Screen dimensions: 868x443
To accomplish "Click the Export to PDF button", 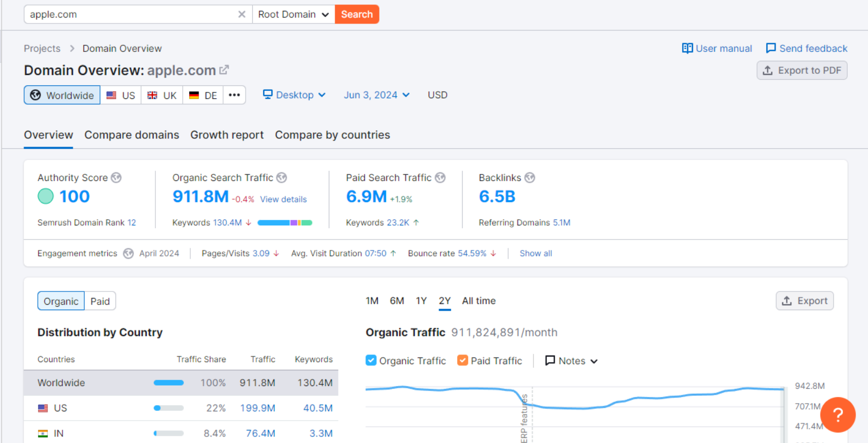I will pyautogui.click(x=802, y=71).
